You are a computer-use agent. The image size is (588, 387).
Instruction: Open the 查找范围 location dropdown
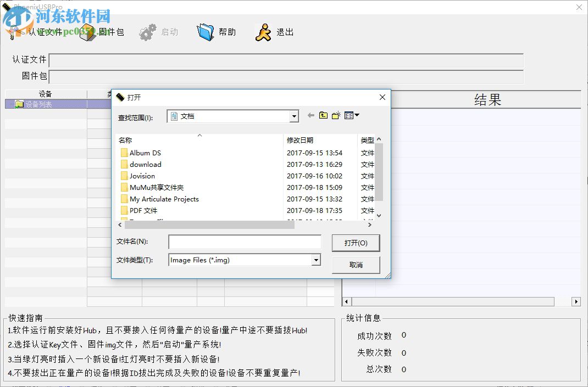pyautogui.click(x=293, y=116)
